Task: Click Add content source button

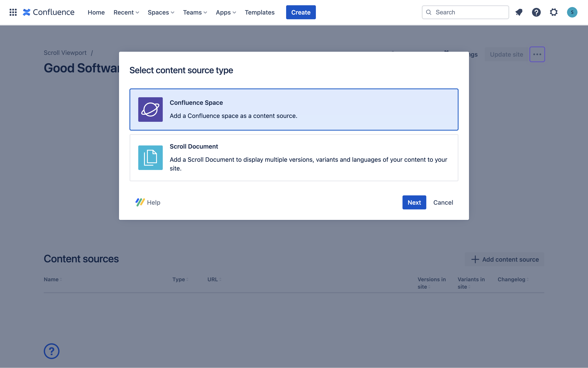Action: [504, 260]
